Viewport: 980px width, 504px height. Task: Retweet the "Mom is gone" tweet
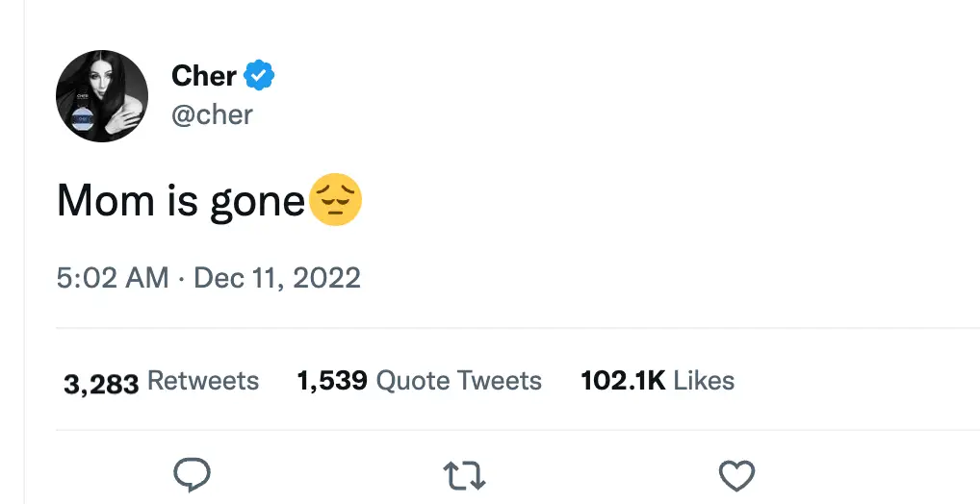tap(463, 475)
